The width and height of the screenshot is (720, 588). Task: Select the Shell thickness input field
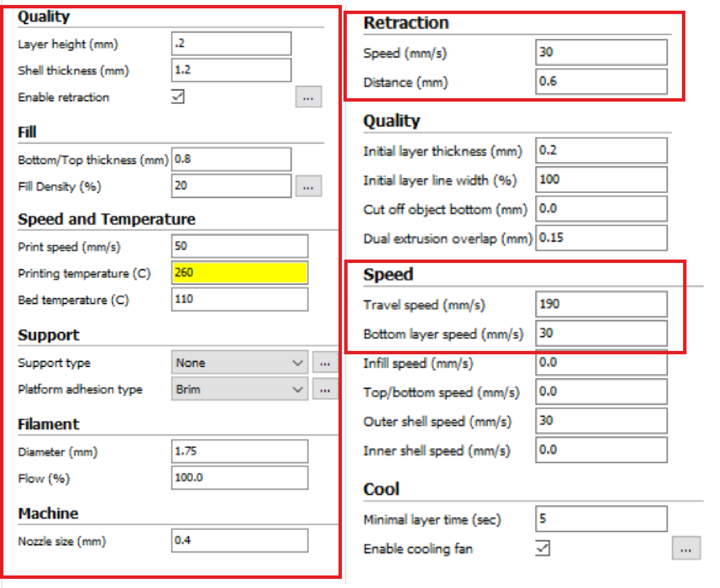coord(231,70)
